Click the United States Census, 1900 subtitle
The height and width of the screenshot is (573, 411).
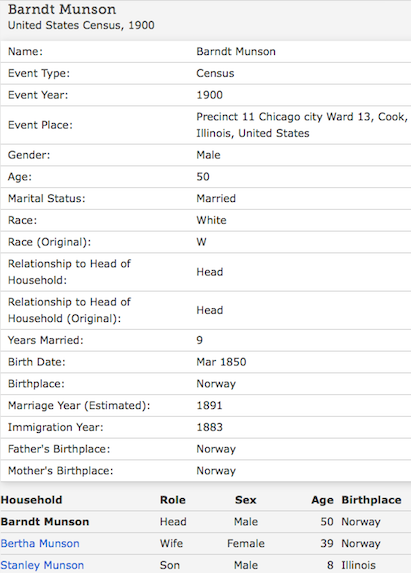click(81, 25)
